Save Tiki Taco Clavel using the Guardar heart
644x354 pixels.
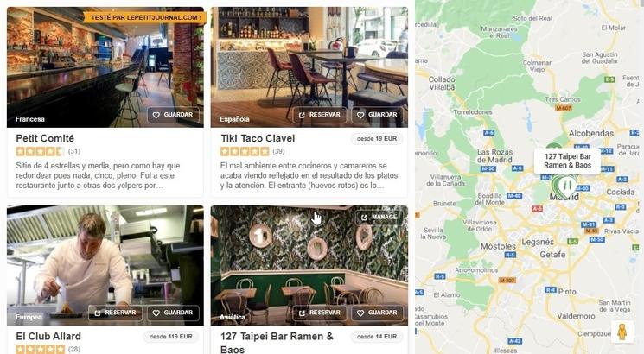coord(377,115)
